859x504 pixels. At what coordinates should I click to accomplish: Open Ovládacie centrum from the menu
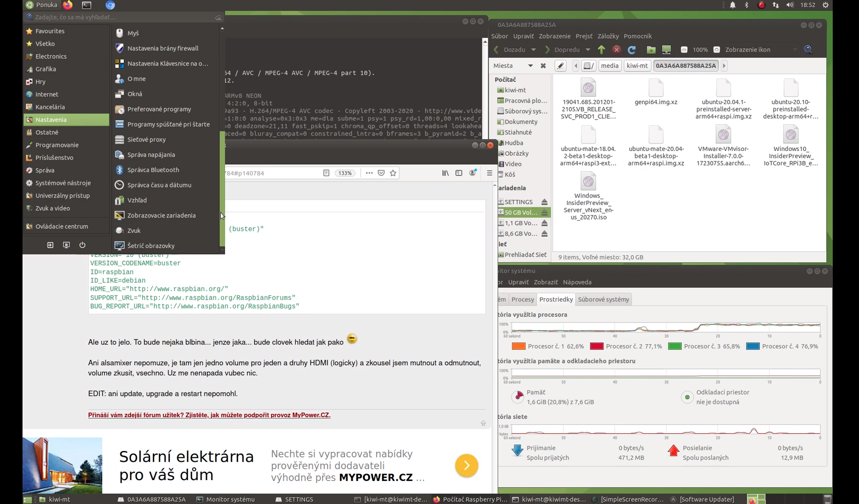tap(66, 226)
